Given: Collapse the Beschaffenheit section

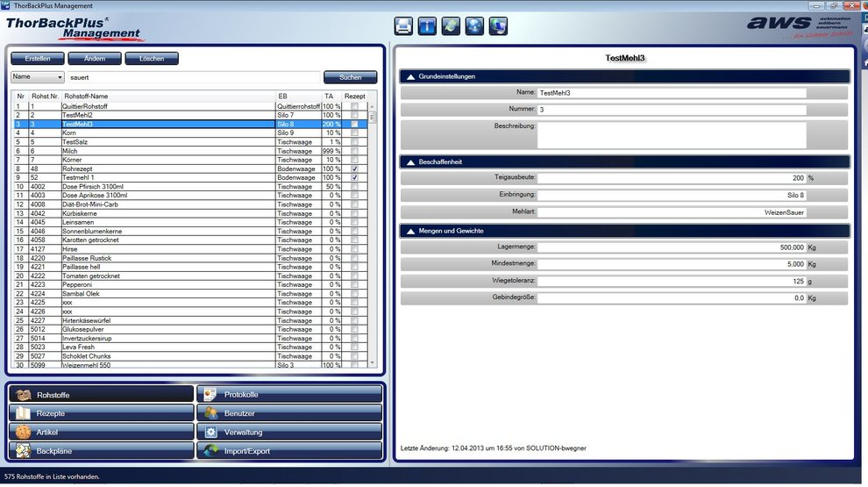Looking at the screenshot, I should coord(410,162).
